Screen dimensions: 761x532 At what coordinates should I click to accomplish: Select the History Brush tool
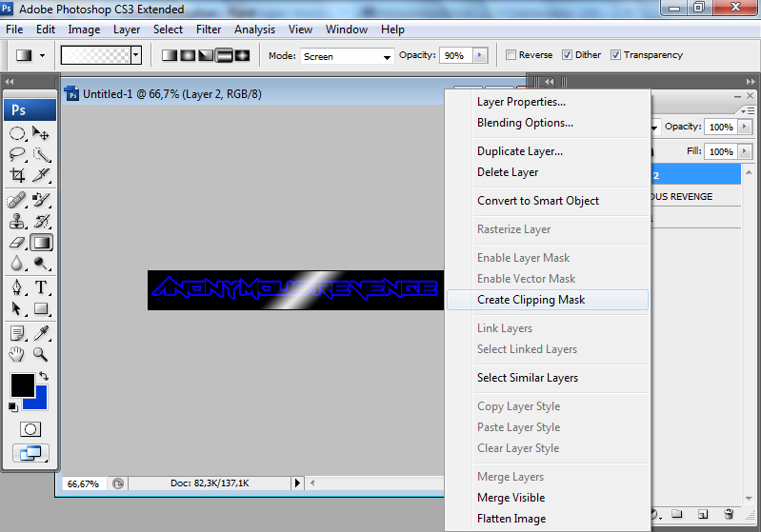pyautogui.click(x=41, y=221)
